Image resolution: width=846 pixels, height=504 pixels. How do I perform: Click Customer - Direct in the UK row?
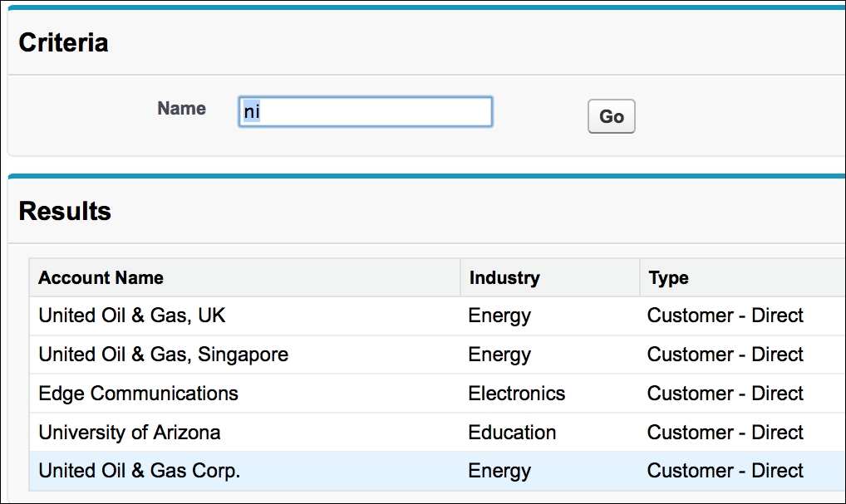point(725,316)
